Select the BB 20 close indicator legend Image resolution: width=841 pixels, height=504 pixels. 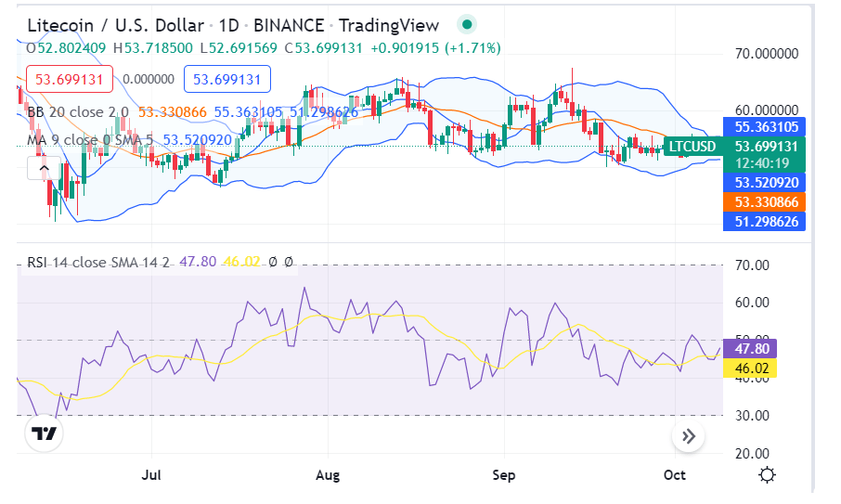[78, 111]
